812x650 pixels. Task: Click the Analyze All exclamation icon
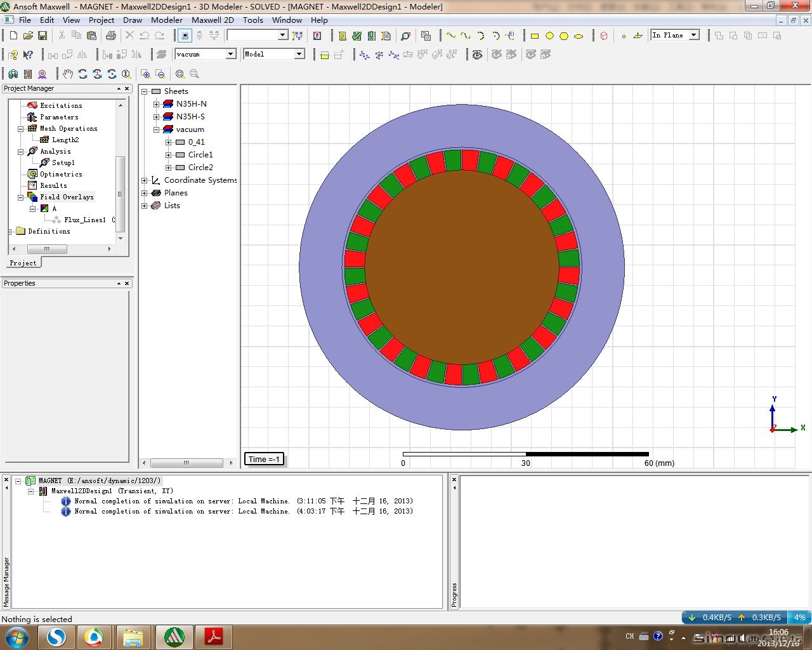tap(371, 36)
